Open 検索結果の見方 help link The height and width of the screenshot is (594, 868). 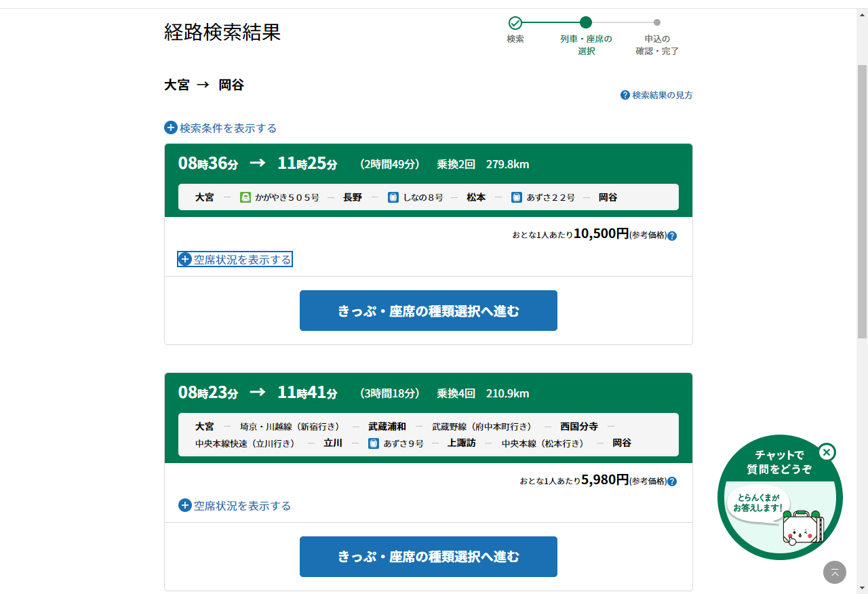pos(656,96)
